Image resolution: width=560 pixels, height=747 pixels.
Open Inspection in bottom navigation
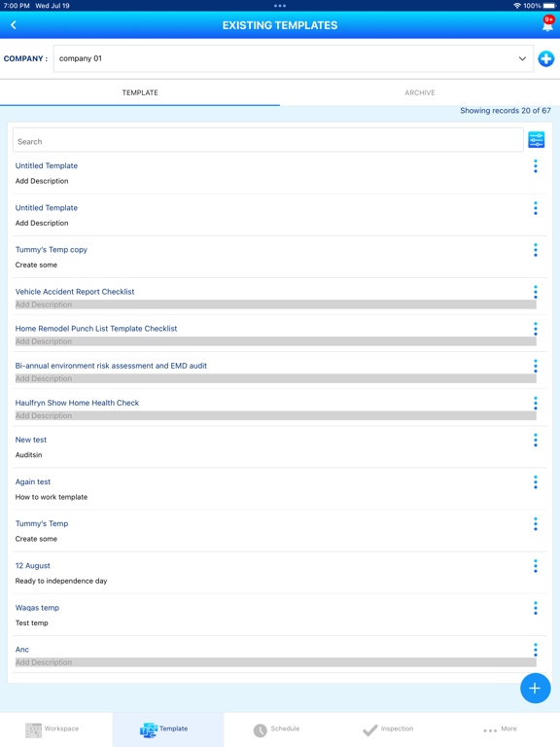(388, 729)
